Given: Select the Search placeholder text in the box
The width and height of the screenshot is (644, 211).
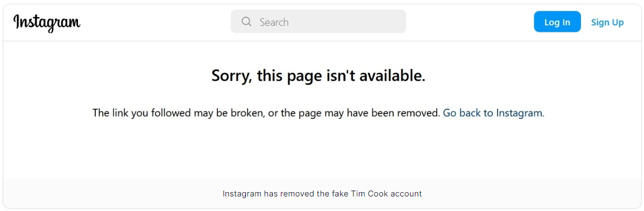Looking at the screenshot, I should point(274,22).
